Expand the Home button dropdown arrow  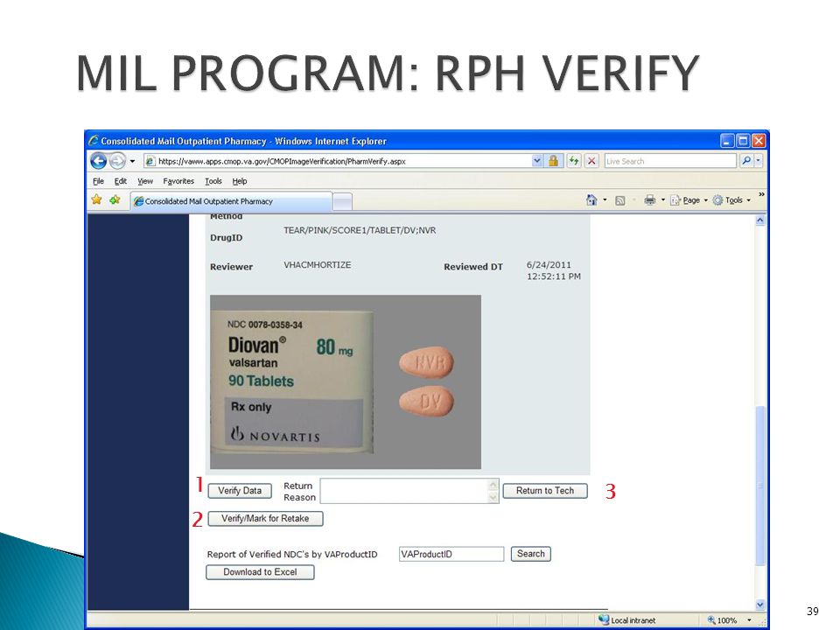[605, 199]
